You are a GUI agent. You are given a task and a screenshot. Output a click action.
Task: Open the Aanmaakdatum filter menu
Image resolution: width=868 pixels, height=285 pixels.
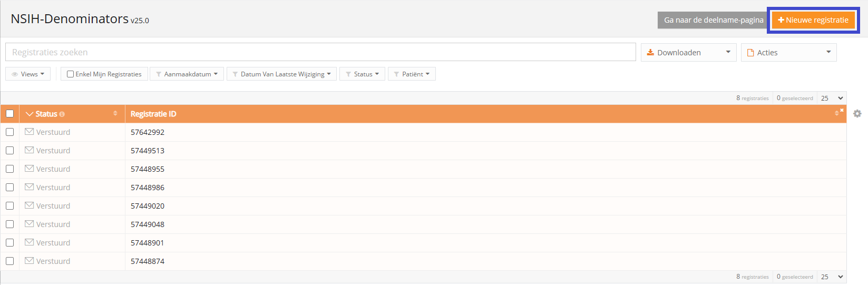tap(187, 74)
